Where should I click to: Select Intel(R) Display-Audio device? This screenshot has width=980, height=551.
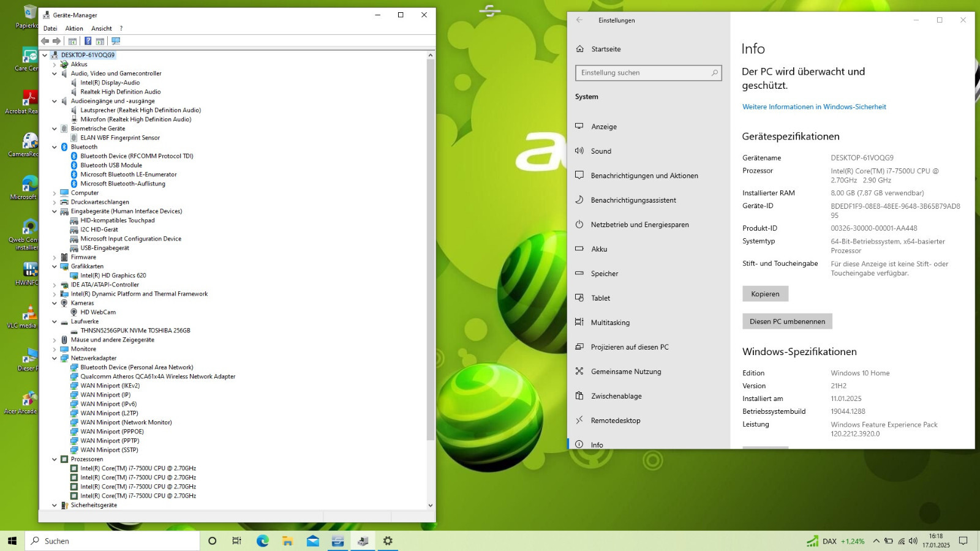[110, 83]
